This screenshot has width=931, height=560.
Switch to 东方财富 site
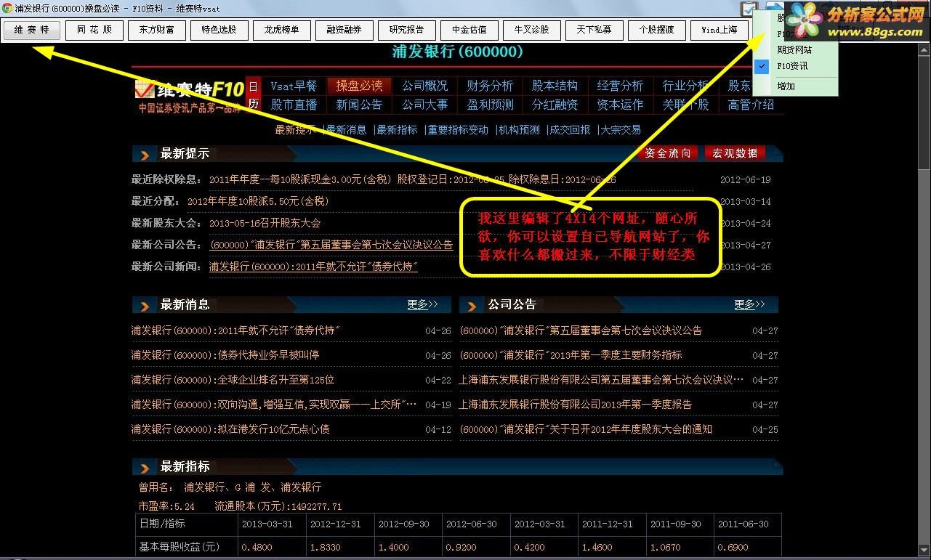point(157,30)
